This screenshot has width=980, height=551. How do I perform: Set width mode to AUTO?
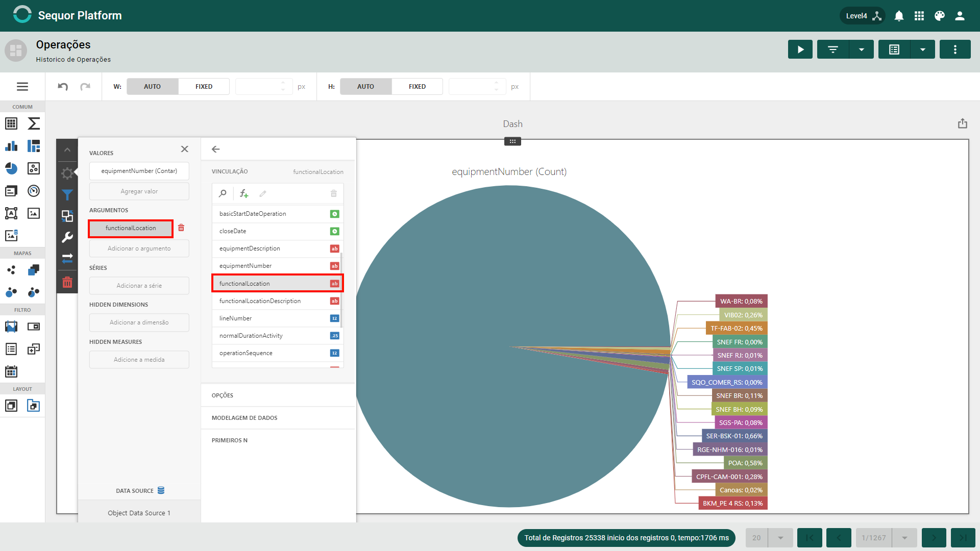pyautogui.click(x=152, y=87)
